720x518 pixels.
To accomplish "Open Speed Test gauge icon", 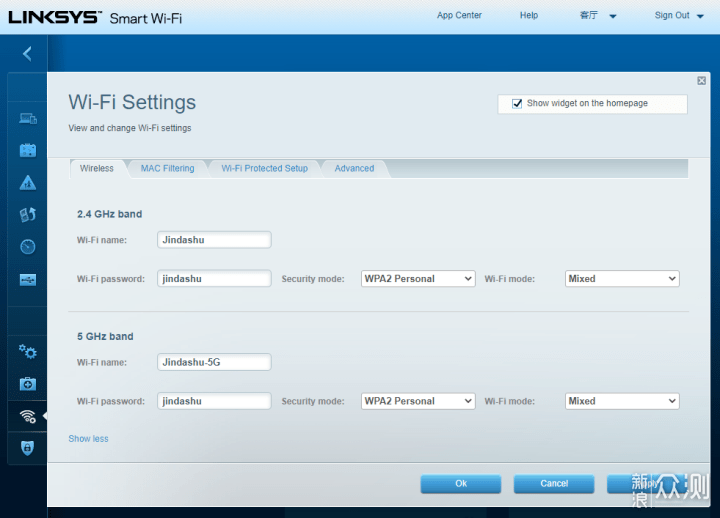I will (x=28, y=247).
